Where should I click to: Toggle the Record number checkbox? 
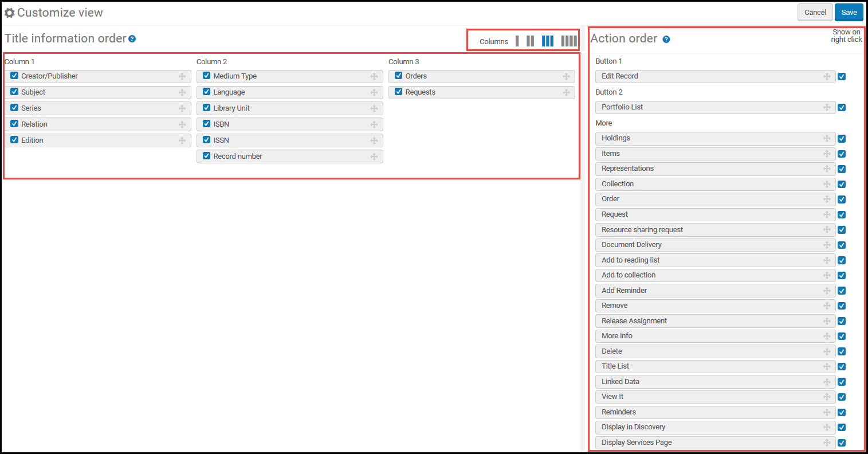tap(206, 156)
